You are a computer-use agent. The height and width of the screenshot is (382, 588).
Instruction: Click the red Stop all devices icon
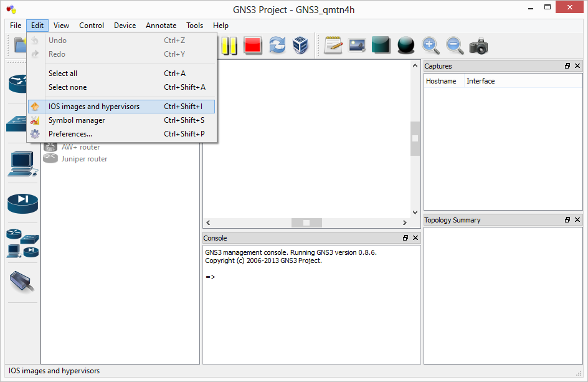pyautogui.click(x=253, y=45)
